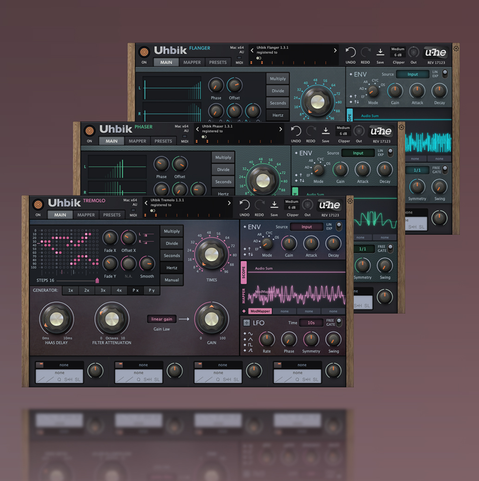Click Redo in the Uhbik Tremolo window
Viewport: 479px width, 481px height.
point(259,206)
